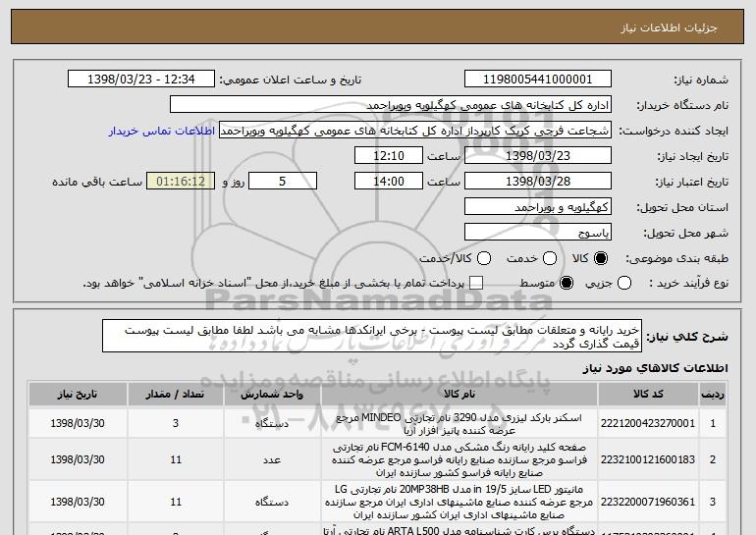
Task: Click date 1398/03/30 in keyboard row
Action: click(78, 459)
